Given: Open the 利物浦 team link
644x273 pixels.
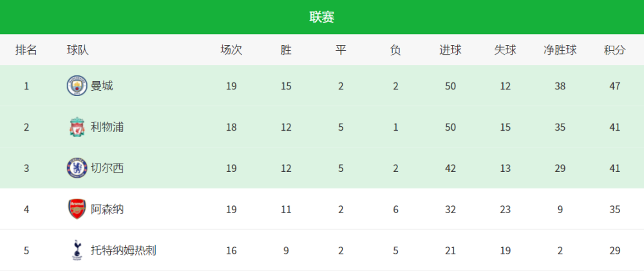Looking at the screenshot, I should [107, 127].
